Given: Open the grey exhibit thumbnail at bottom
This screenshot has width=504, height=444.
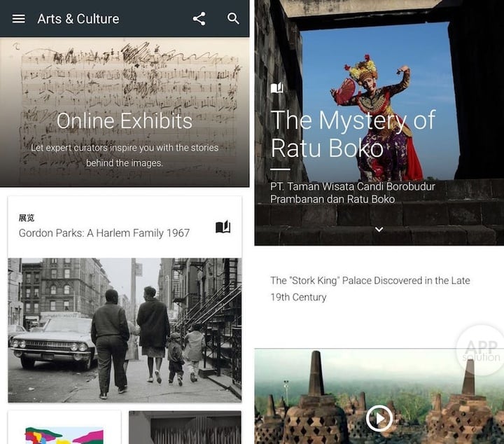Looking at the screenshot, I should pos(185,429).
